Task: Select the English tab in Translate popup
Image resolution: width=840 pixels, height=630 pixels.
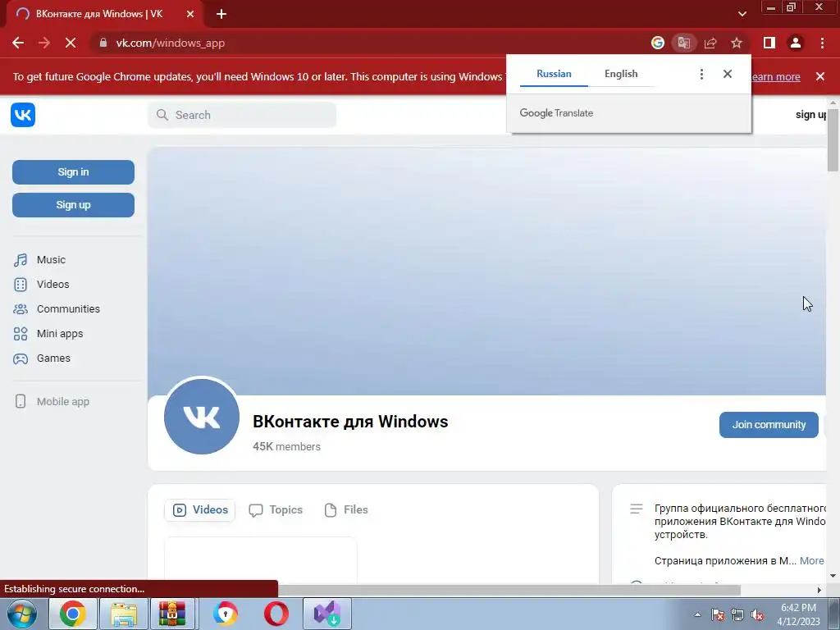Action: point(621,74)
